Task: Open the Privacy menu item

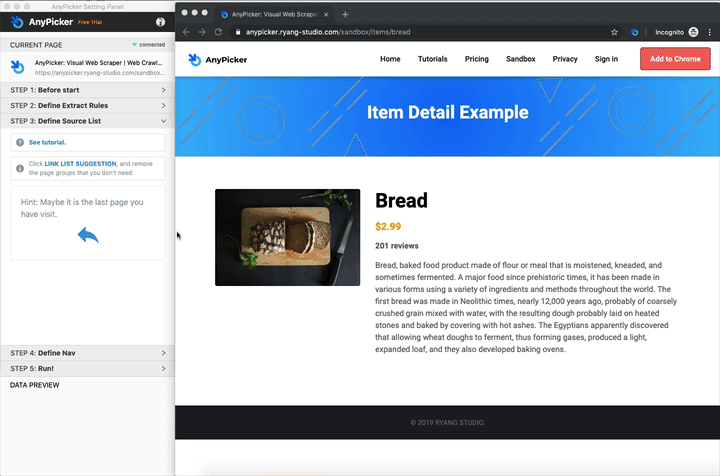Action: pyautogui.click(x=565, y=59)
